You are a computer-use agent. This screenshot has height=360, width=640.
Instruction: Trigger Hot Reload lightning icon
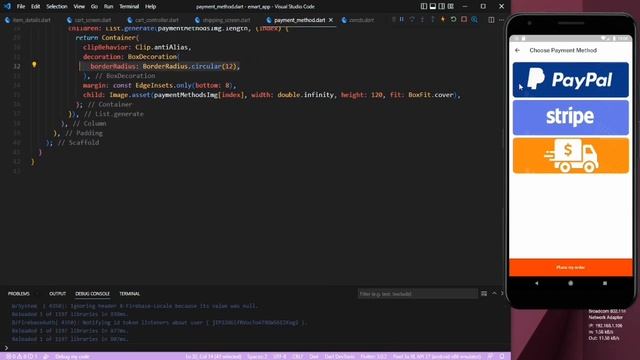coord(443,20)
